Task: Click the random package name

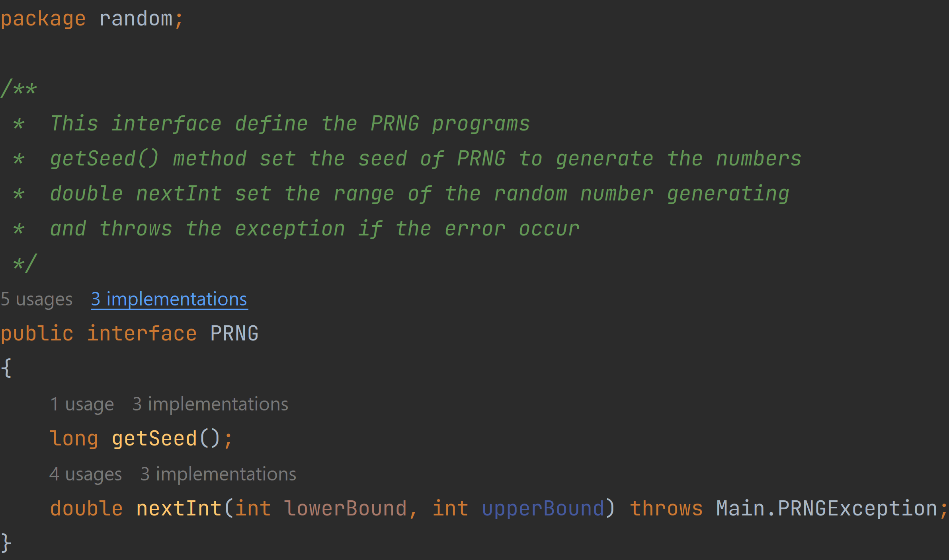Action: [x=136, y=19]
